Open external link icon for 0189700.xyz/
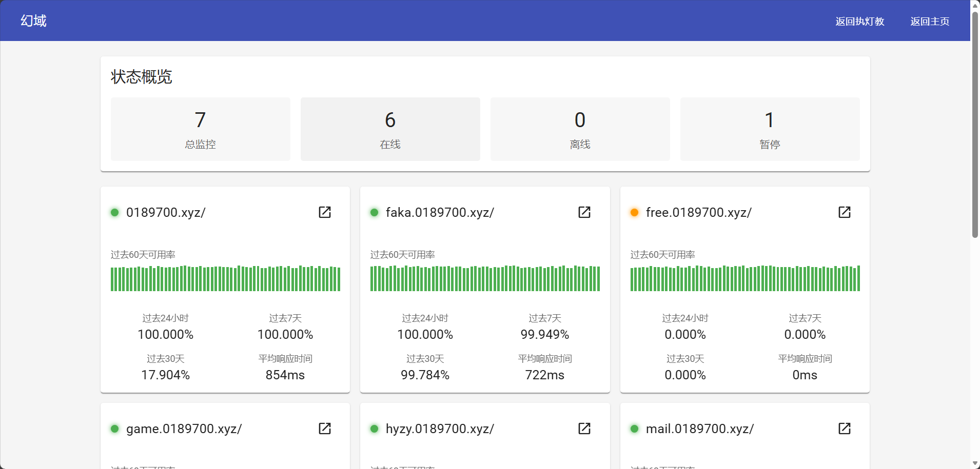Image resolution: width=980 pixels, height=469 pixels. tap(325, 212)
